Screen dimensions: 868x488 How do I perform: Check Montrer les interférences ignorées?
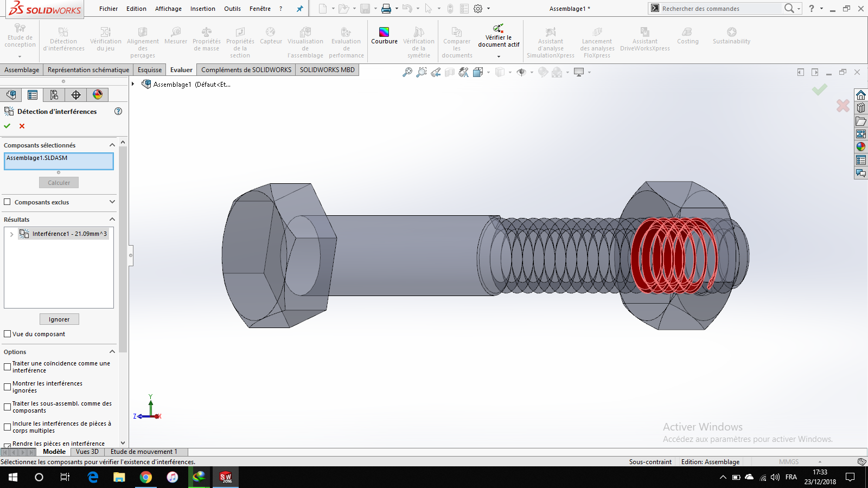7,387
